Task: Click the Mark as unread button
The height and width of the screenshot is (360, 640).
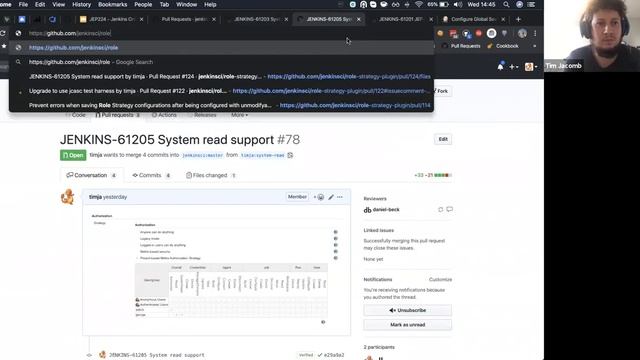Action: [x=407, y=325]
